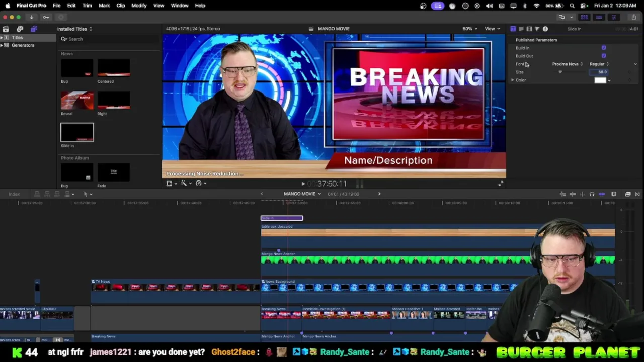Uncheck the Build Out checkbox
The width and height of the screenshot is (644, 362).
tap(603, 56)
